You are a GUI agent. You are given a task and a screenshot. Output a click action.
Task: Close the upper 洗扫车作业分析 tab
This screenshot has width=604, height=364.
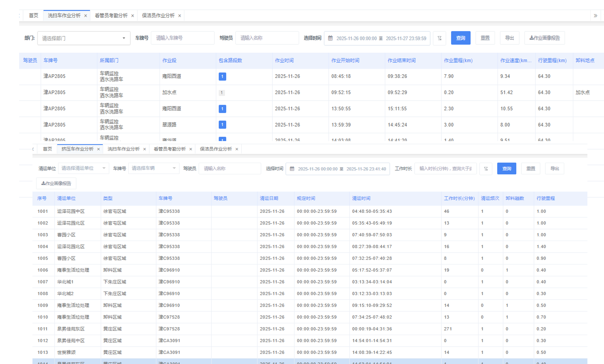(x=86, y=16)
